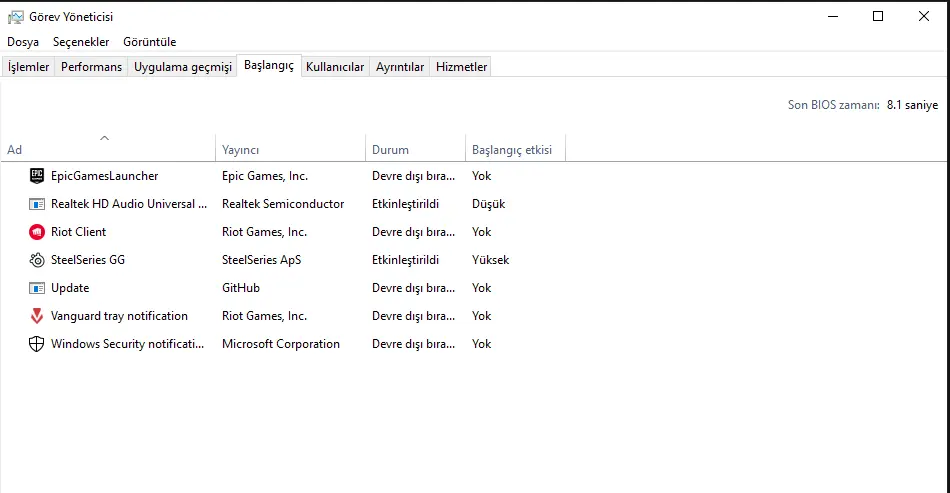
Task: Select the EpicGamesLauncher entry name
Action: [x=105, y=176]
